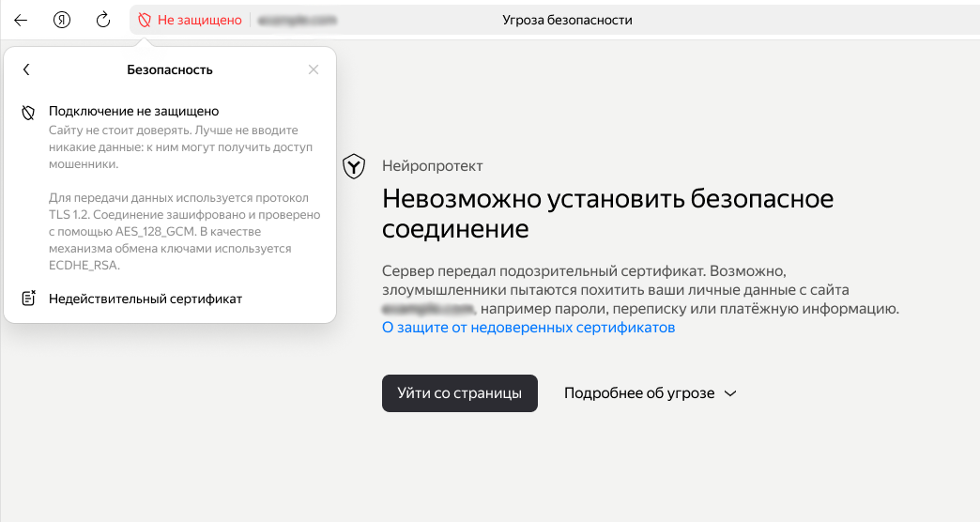
Task: Open О защите от недоверенных сертификатов link
Action: (528, 328)
